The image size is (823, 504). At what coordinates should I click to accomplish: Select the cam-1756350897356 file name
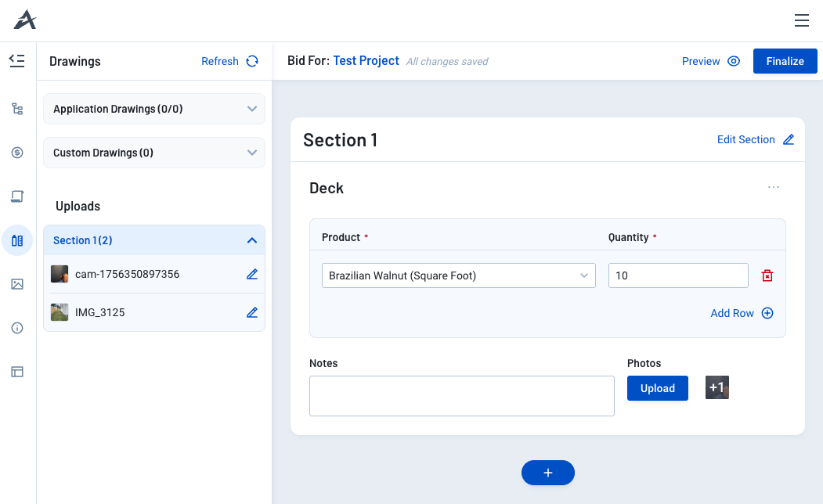coord(127,274)
